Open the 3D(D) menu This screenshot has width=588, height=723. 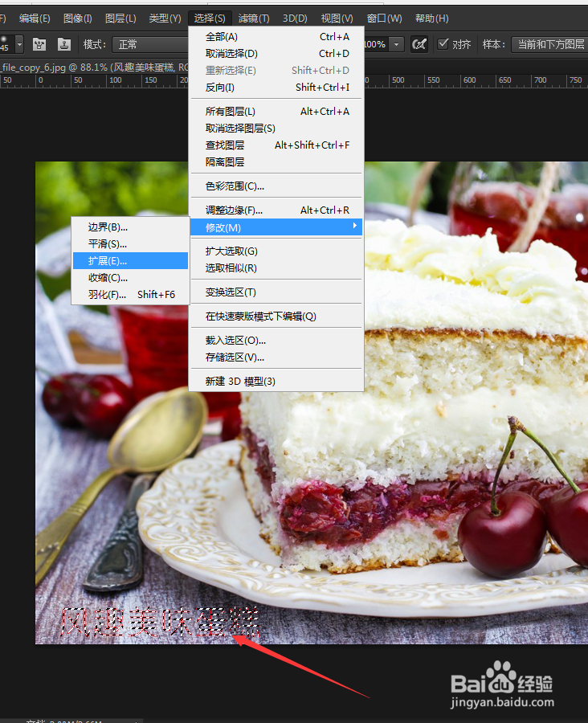pyautogui.click(x=295, y=18)
